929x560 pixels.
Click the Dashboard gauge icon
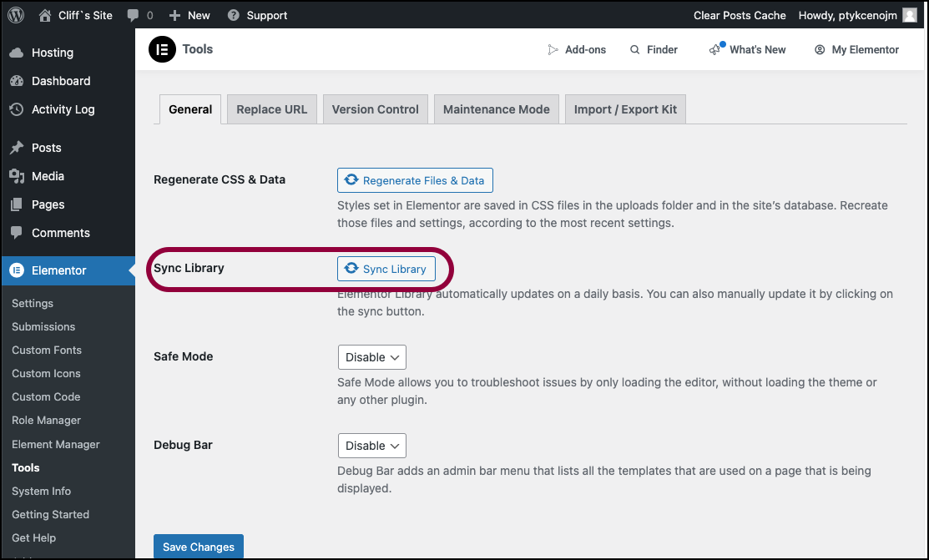[x=17, y=81]
